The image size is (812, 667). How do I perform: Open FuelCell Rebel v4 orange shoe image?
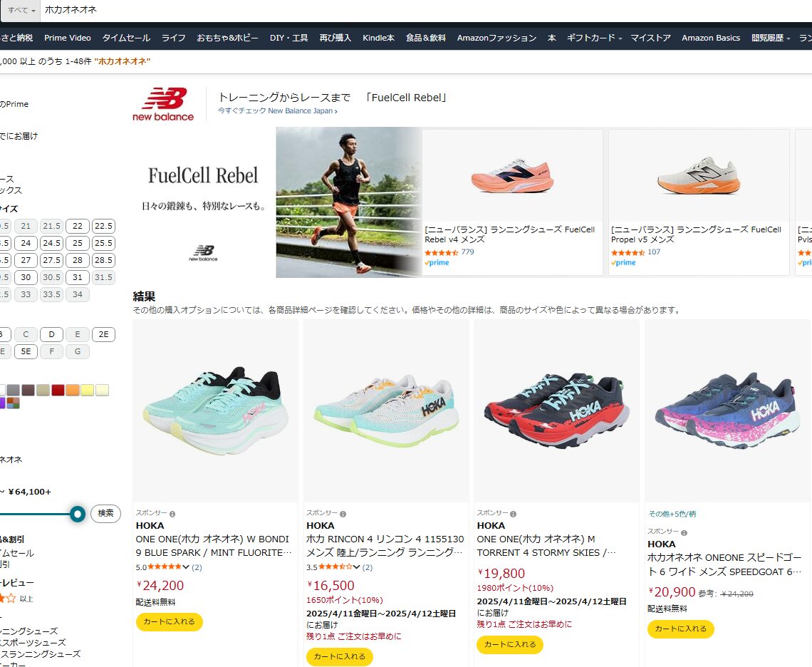(512, 176)
